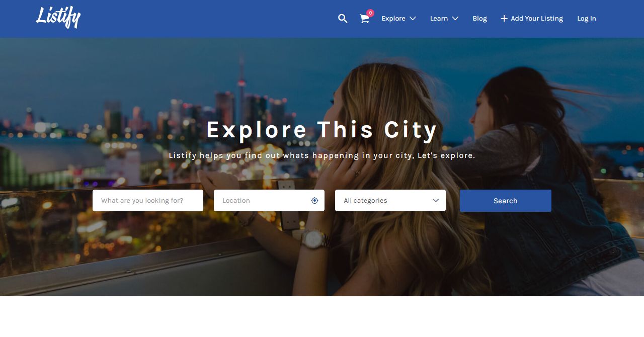Viewport: 644px width, 337px height.
Task: Click the Add Your Listing link
Action: point(537,19)
